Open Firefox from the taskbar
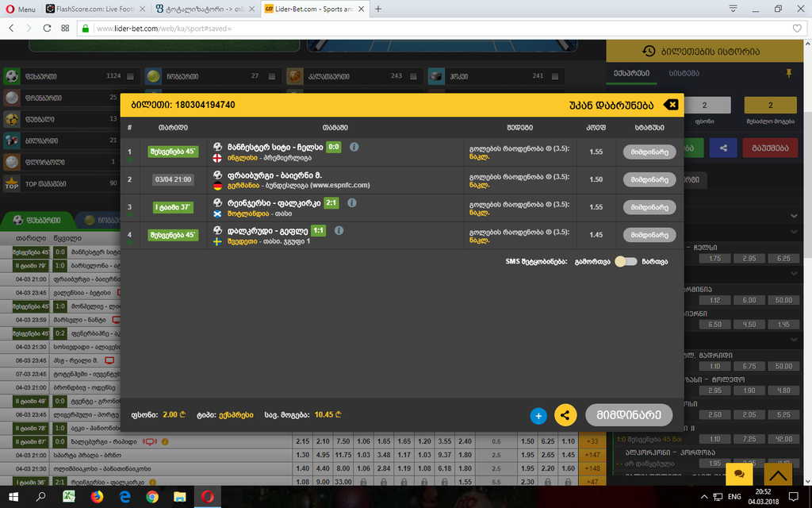 (97, 497)
